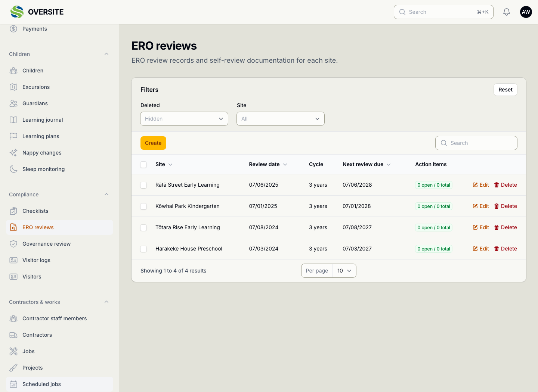Screen dimensions: 538x392
Task: Click the Visitors ID card icon
Action: [x=13, y=277]
